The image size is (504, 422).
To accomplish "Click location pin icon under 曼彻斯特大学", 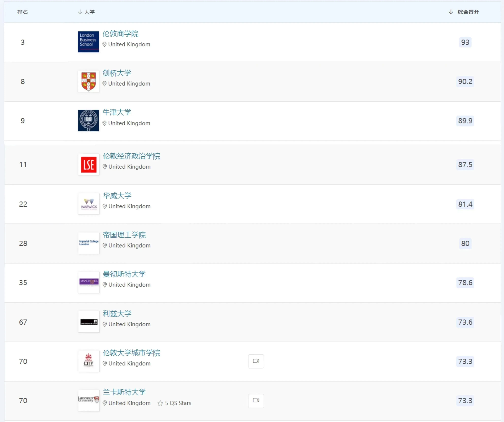I will pos(105,285).
